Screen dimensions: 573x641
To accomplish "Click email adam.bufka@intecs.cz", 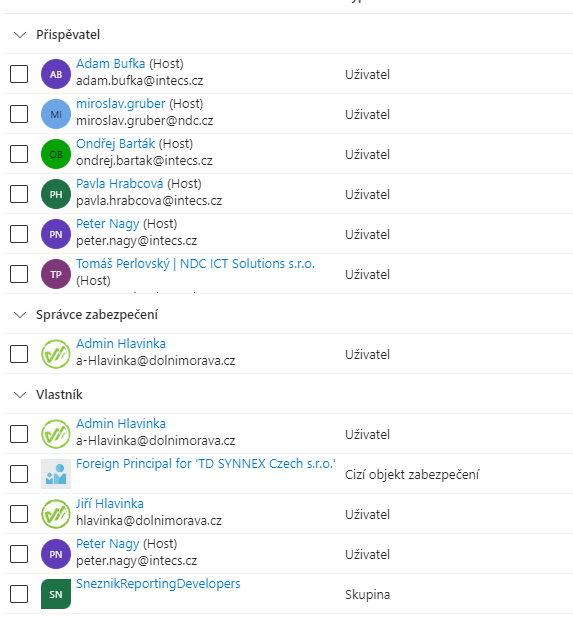I will [139, 81].
